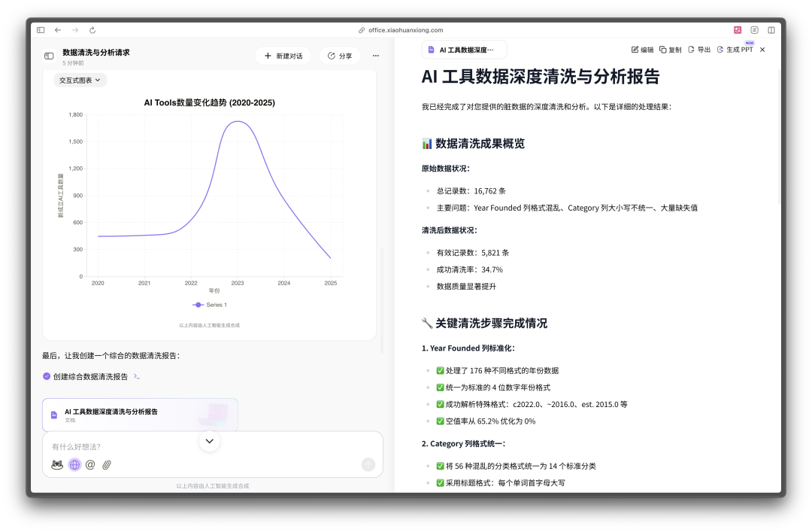The width and height of the screenshot is (812, 532).
Task: Open the three-dots more options menu
Action: (376, 56)
